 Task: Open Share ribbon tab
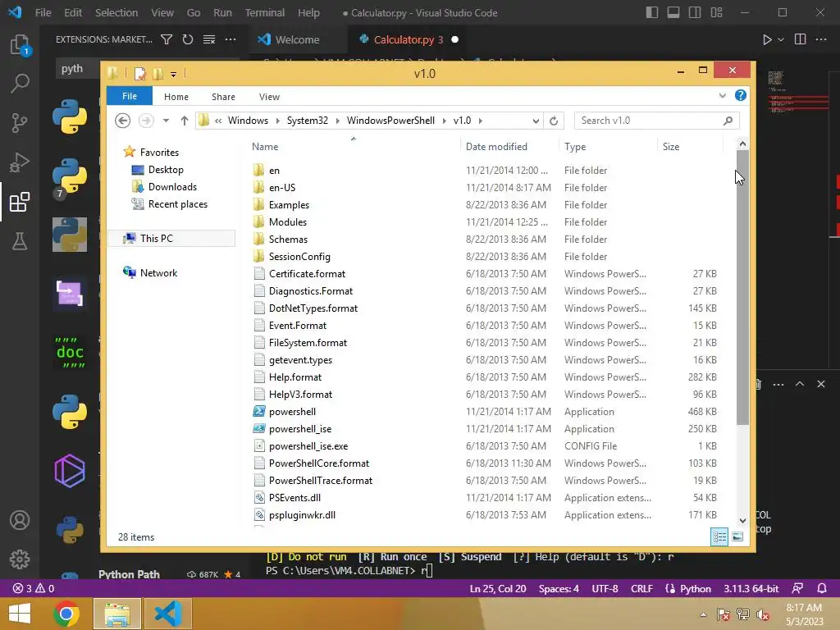click(x=223, y=97)
